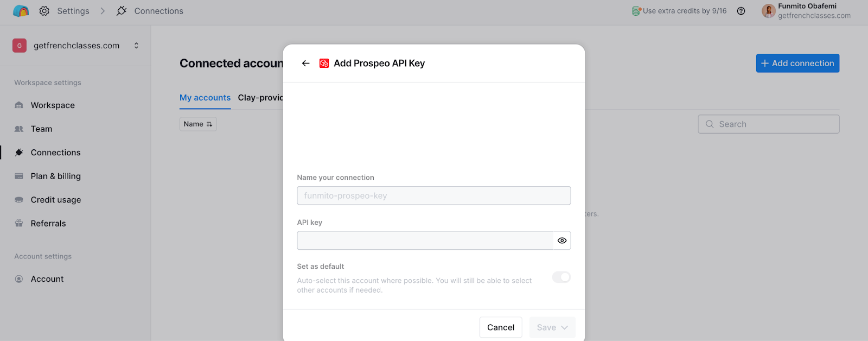
Task: Open the Save button dropdown arrow
Action: tap(565, 327)
